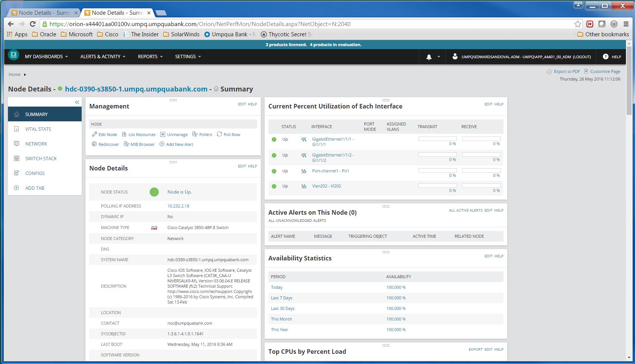Switch to the first Node Details browser tab
The image size is (635, 364).
click(x=44, y=13)
